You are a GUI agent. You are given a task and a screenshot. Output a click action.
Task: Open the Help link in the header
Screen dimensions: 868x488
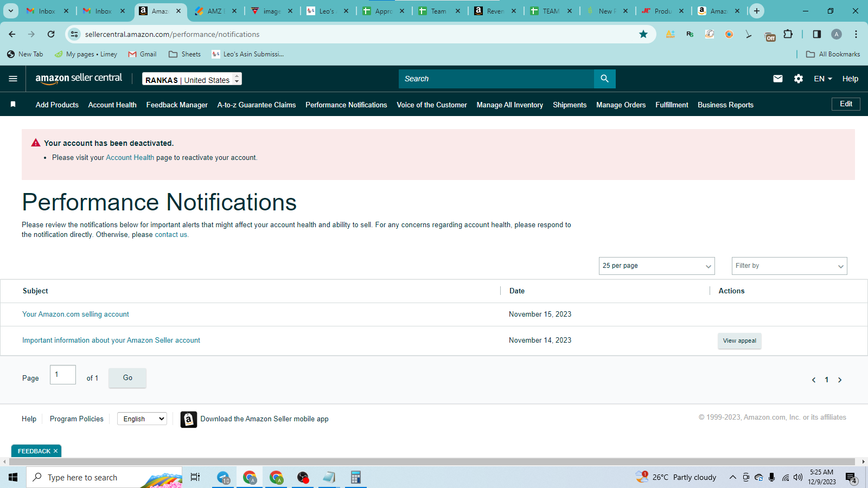point(850,79)
